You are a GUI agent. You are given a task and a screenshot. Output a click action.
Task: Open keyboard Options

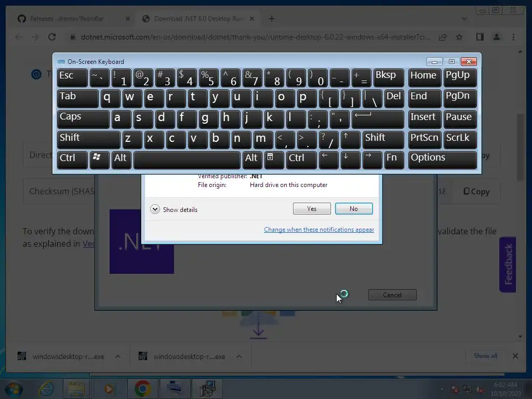pos(443,160)
